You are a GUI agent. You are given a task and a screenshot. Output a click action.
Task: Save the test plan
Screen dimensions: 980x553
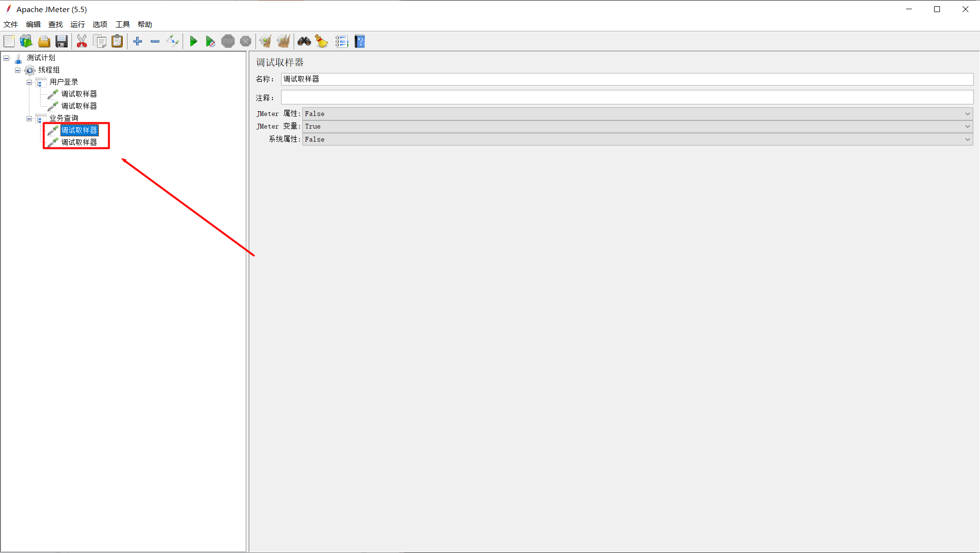(x=61, y=42)
